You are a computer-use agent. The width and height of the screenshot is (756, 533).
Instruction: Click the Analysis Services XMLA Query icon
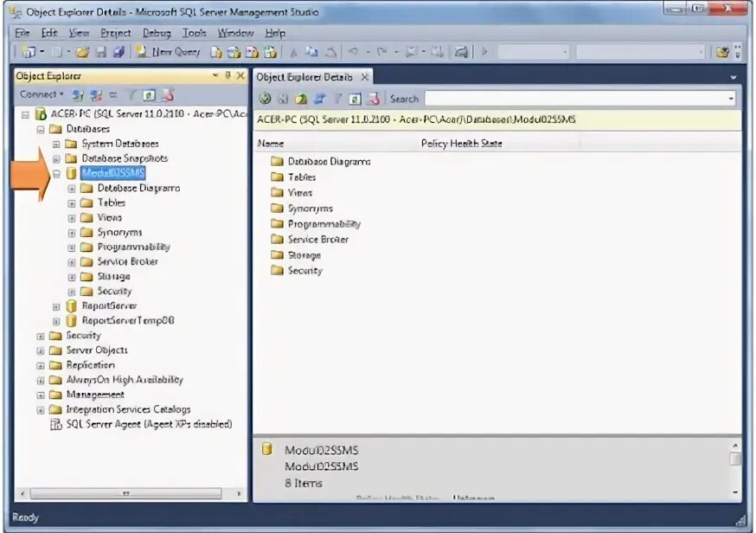[x=270, y=52]
